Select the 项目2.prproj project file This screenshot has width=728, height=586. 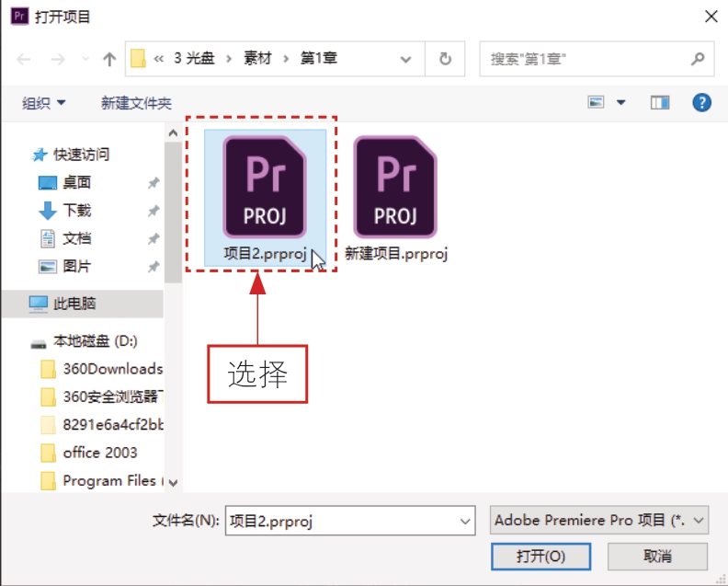(265, 198)
